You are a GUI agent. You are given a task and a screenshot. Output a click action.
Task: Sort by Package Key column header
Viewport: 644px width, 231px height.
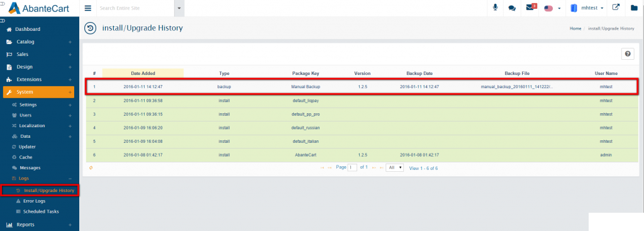coord(306,73)
